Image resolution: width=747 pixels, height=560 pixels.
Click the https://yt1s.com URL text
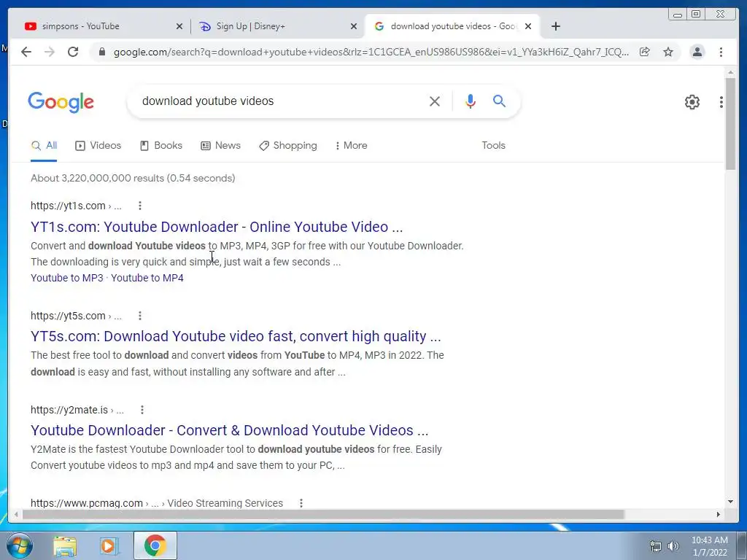click(68, 206)
